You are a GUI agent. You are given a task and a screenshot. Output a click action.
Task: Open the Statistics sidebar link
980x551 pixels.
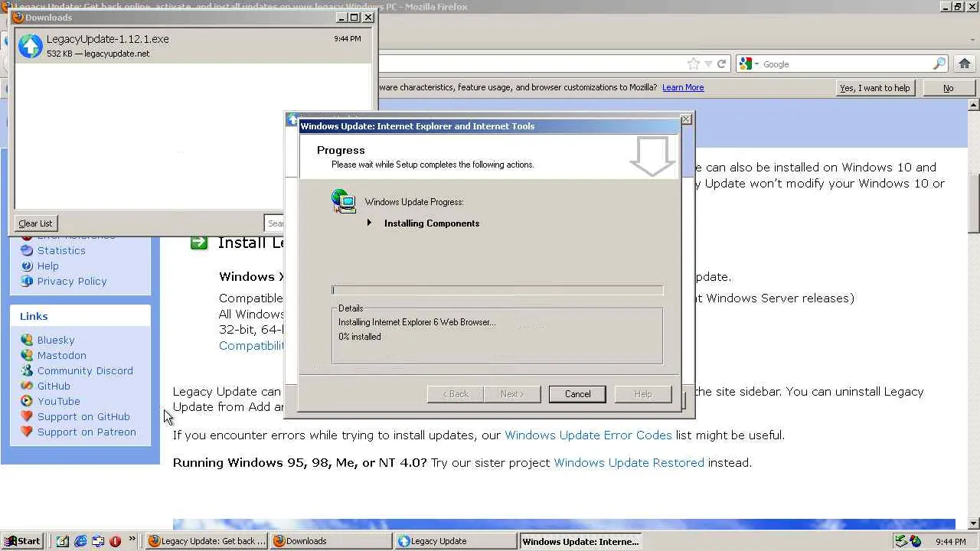coord(61,250)
